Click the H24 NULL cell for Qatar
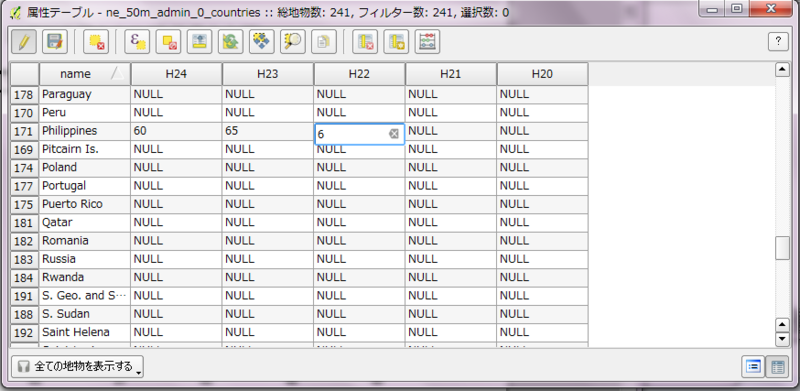Screen dimensions: 800x391 point(176,223)
